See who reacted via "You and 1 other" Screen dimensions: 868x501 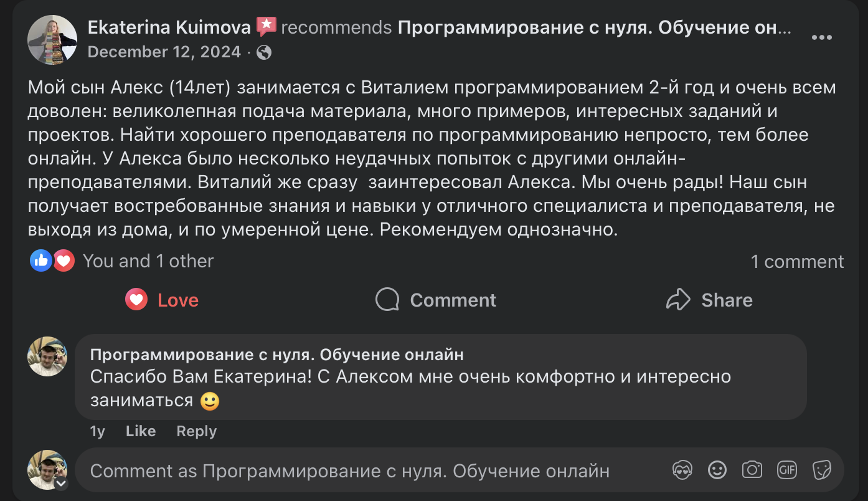tap(148, 260)
